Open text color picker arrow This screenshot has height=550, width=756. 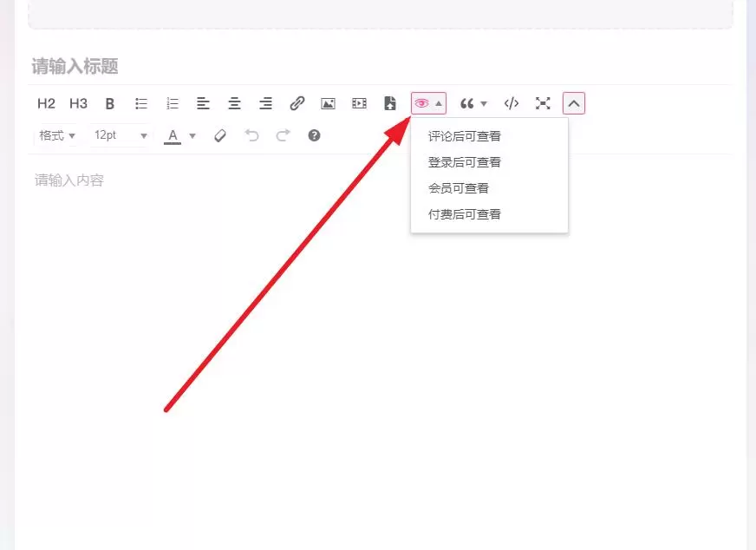(192, 136)
